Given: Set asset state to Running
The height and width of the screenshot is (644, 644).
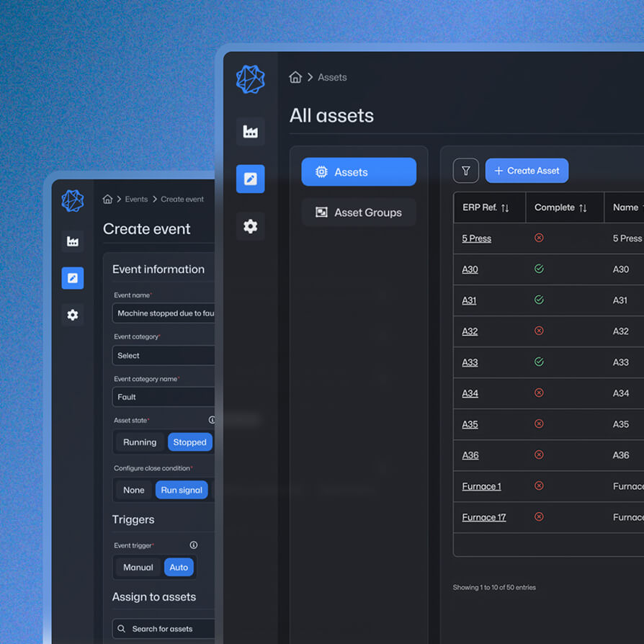Looking at the screenshot, I should pos(140,442).
